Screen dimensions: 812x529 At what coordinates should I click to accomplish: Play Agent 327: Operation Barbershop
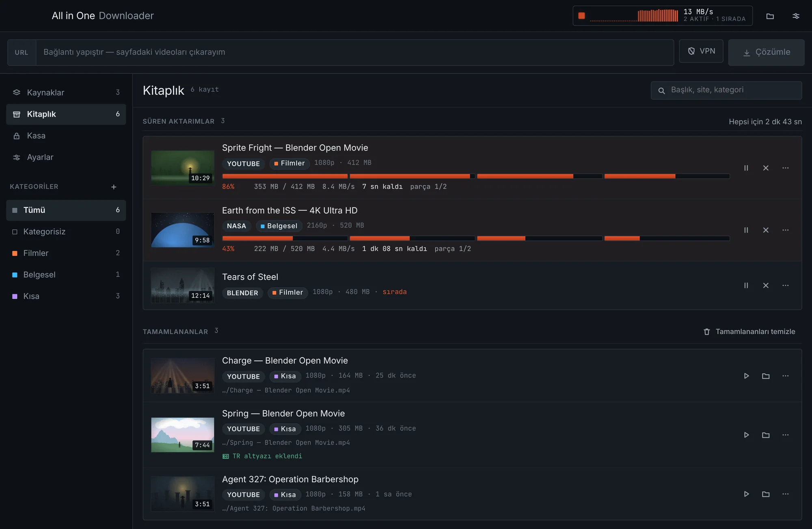tap(746, 494)
